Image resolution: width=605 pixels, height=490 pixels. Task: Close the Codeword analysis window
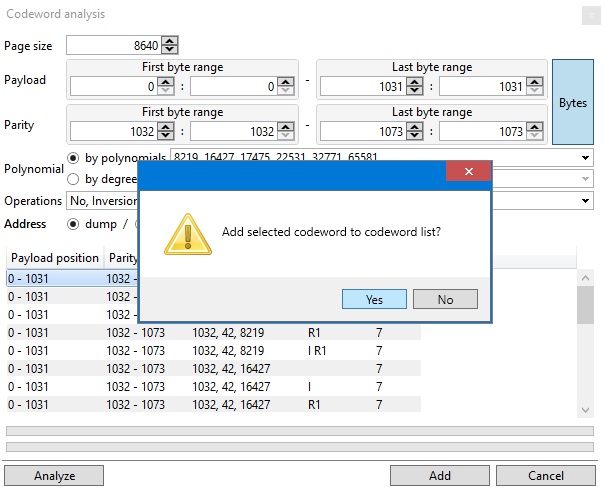(x=591, y=16)
